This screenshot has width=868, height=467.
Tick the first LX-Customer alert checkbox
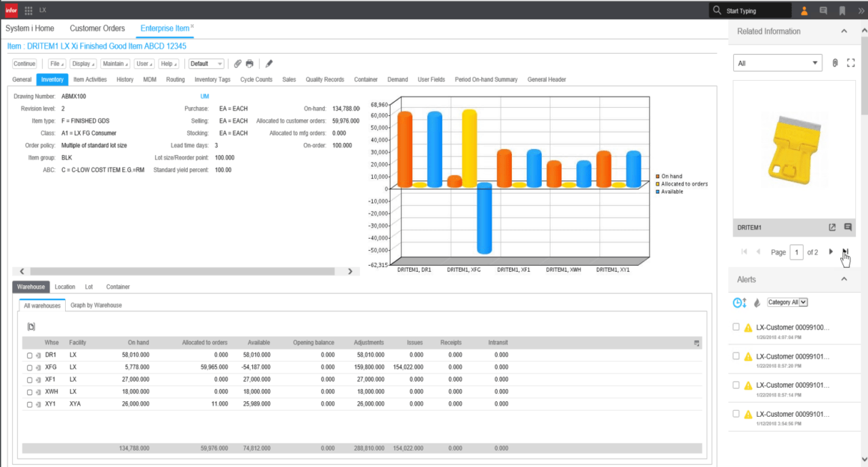point(736,327)
